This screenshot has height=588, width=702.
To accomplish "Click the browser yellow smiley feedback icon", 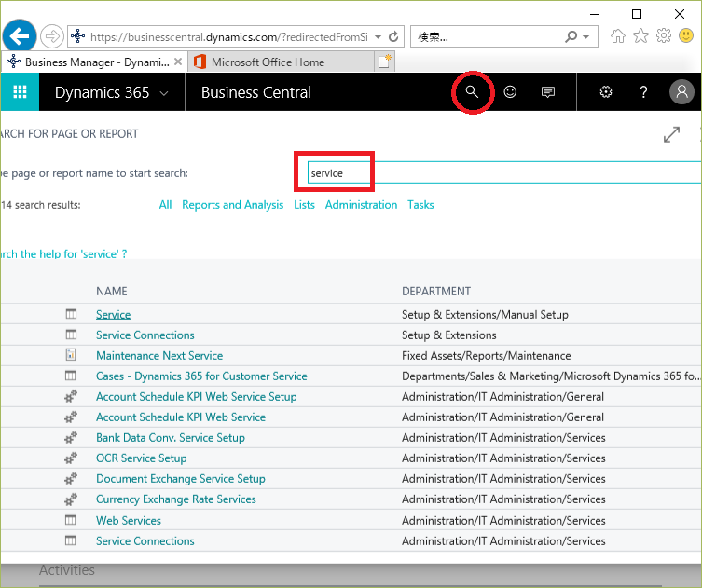I will tap(686, 35).
